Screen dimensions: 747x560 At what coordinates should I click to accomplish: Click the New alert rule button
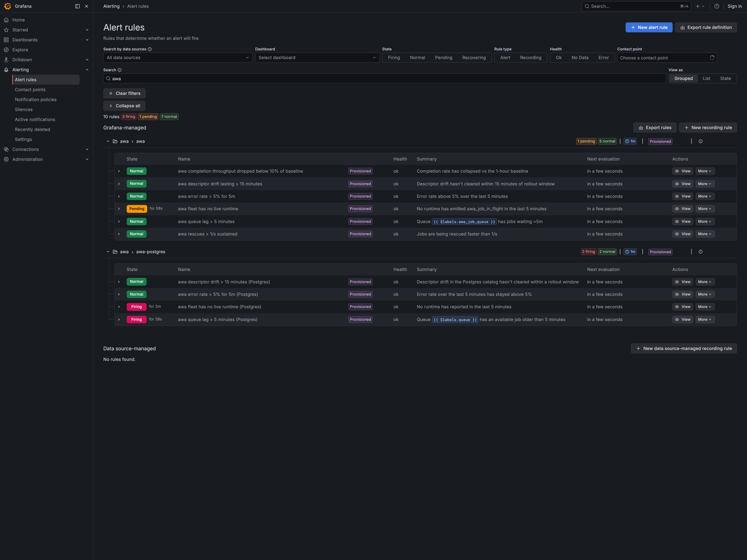click(x=649, y=27)
